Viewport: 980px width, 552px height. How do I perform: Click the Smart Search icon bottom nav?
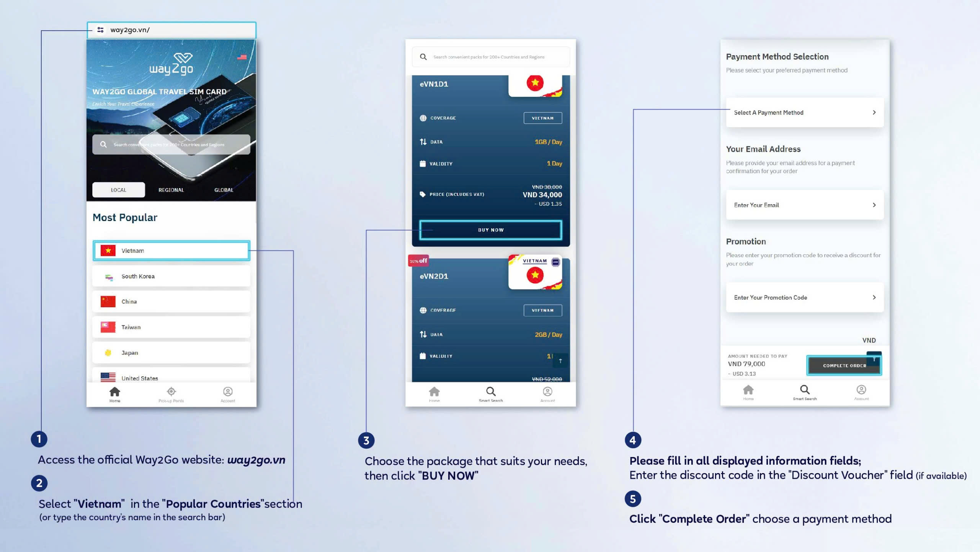tap(489, 392)
